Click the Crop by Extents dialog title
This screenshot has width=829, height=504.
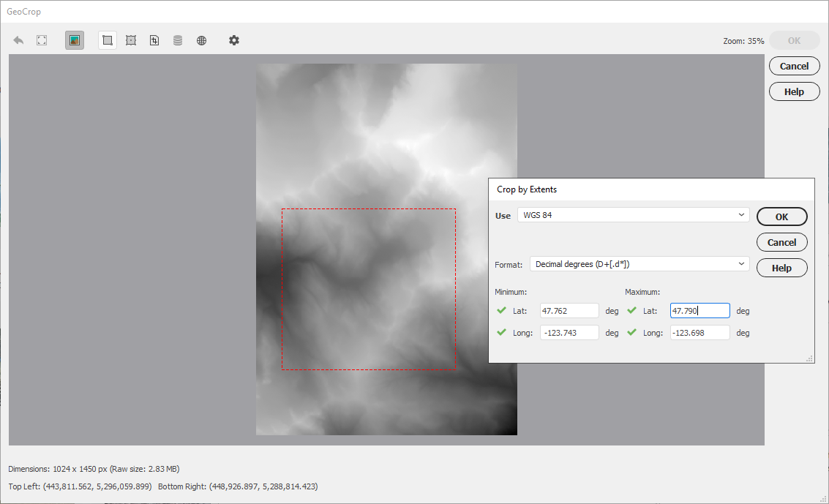pyautogui.click(x=527, y=189)
